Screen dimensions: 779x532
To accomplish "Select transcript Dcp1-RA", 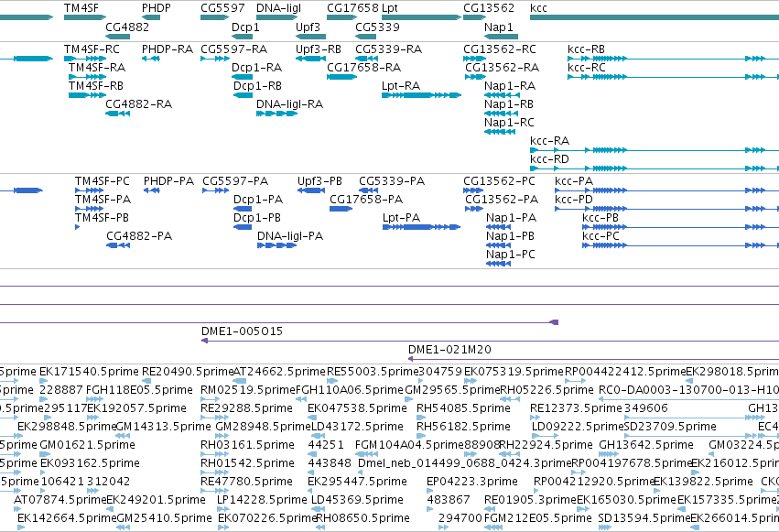I will coord(257,68).
